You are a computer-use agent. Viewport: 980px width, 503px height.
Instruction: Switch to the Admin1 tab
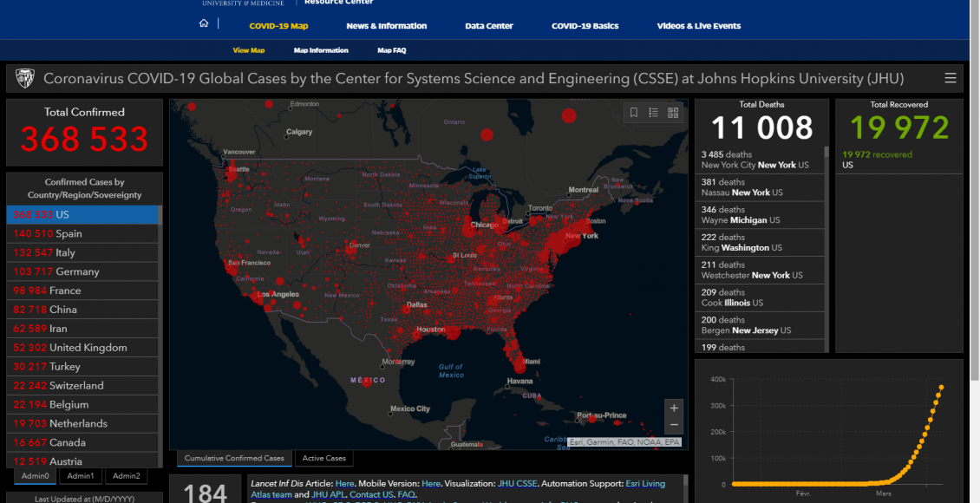(81, 476)
